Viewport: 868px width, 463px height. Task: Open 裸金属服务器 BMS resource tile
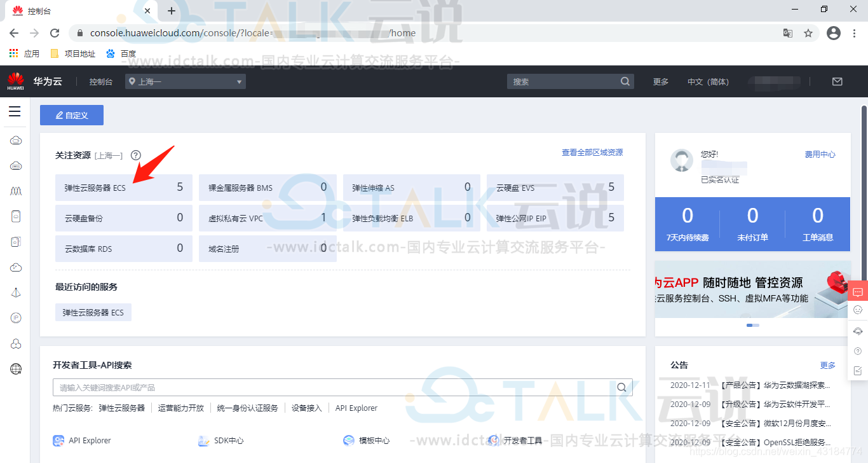(268, 188)
